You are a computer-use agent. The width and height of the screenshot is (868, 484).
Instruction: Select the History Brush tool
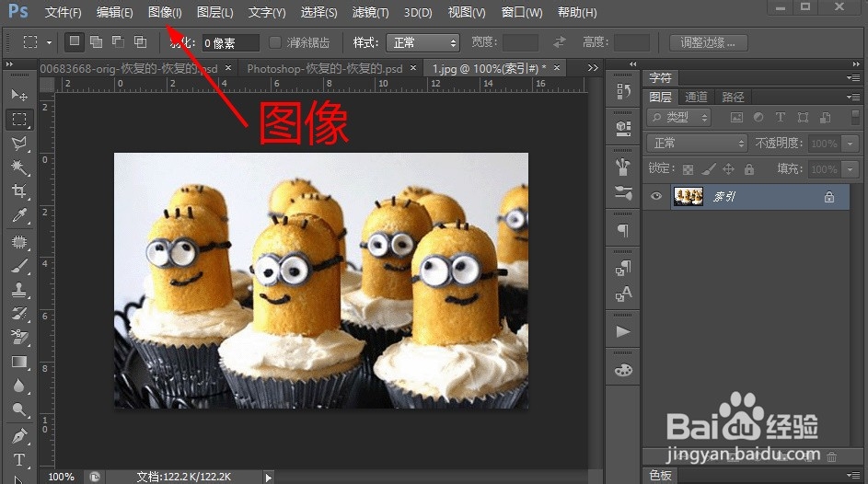pos(19,314)
